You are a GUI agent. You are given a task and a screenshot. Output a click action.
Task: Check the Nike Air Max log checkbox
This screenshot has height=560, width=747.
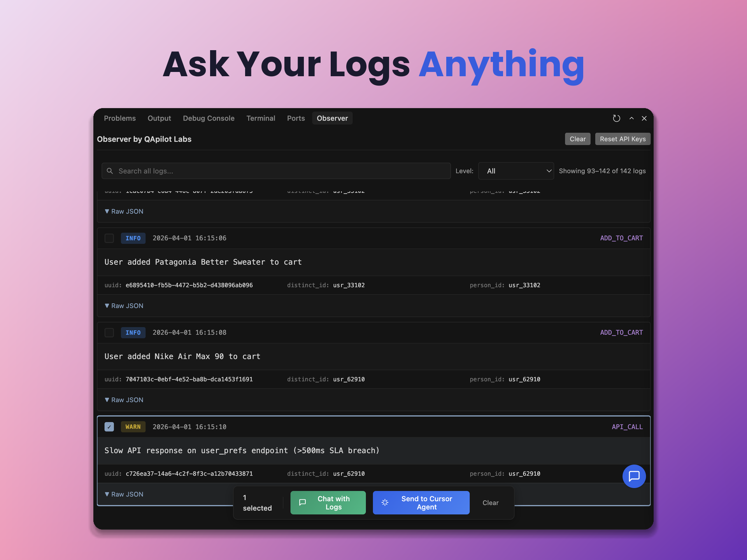pos(109,332)
